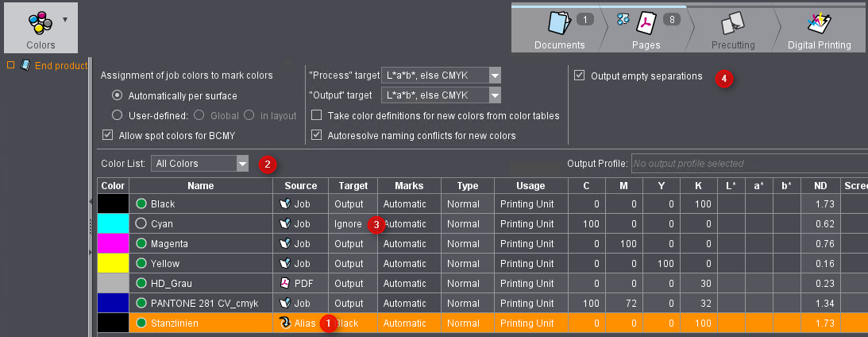868x337 pixels.
Task: Switch to the Digital Printing step
Action: (x=819, y=30)
